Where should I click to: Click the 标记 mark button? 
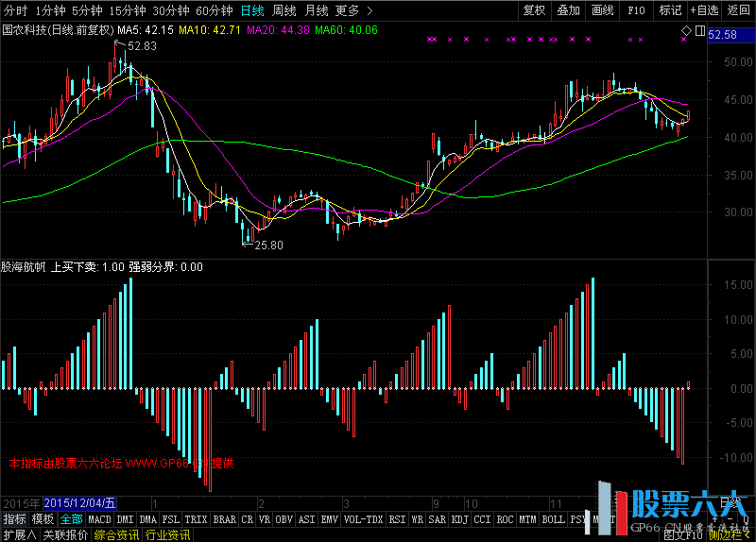670,10
